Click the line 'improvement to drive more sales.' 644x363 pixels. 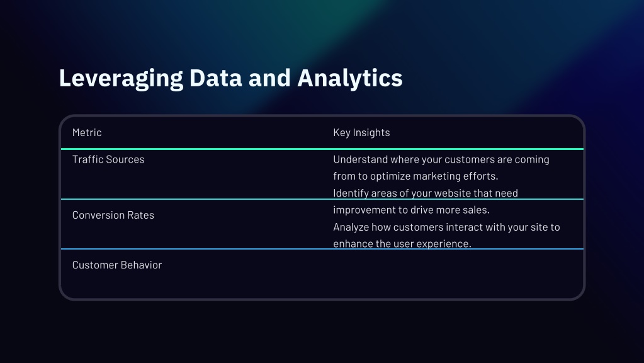(411, 210)
